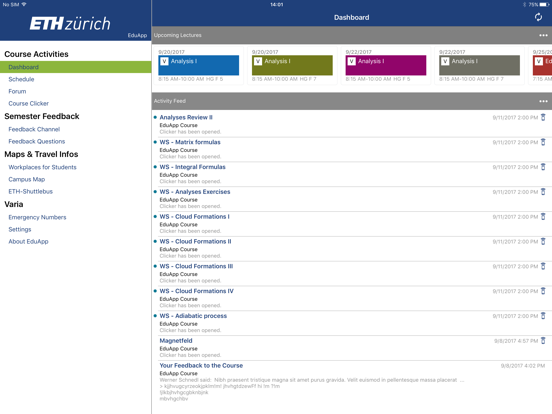Open the Campus Map
Screen dimensions: 552x414
click(76, 179)
